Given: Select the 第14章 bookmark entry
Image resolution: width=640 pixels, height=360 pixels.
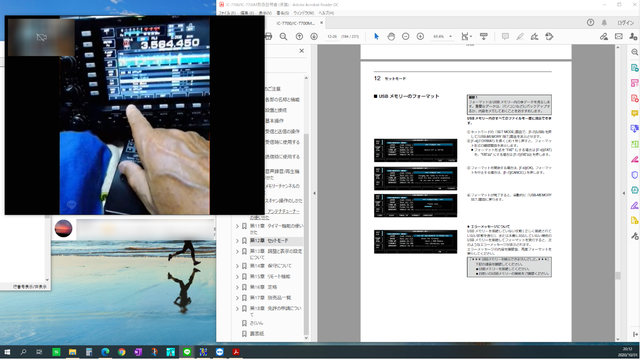Looking at the screenshot, I should click(x=271, y=266).
